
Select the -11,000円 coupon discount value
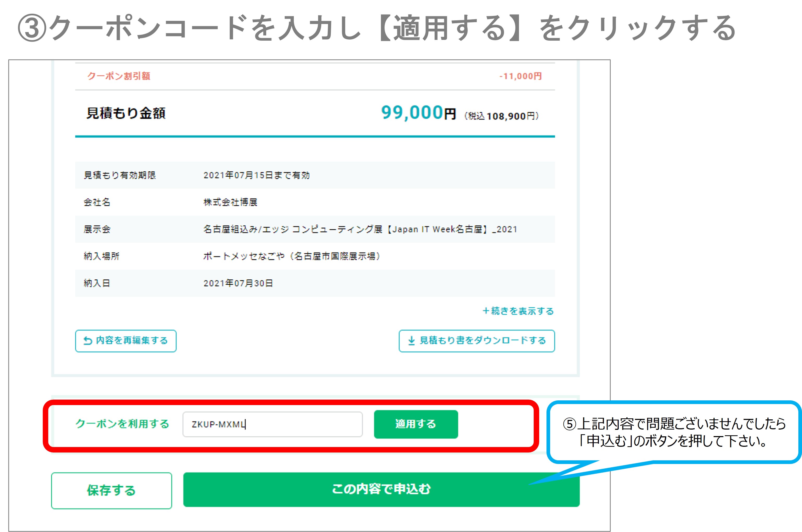(520, 76)
